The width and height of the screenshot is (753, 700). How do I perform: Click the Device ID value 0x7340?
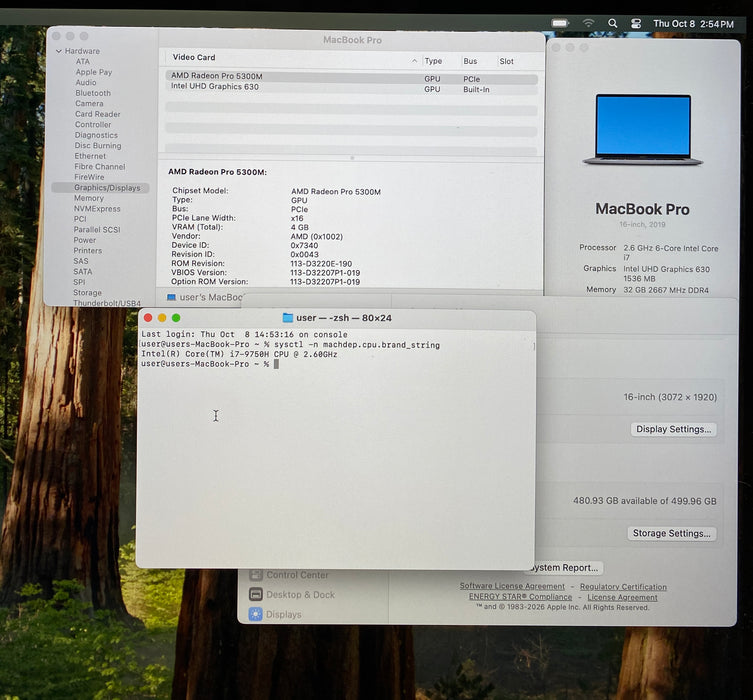click(304, 245)
